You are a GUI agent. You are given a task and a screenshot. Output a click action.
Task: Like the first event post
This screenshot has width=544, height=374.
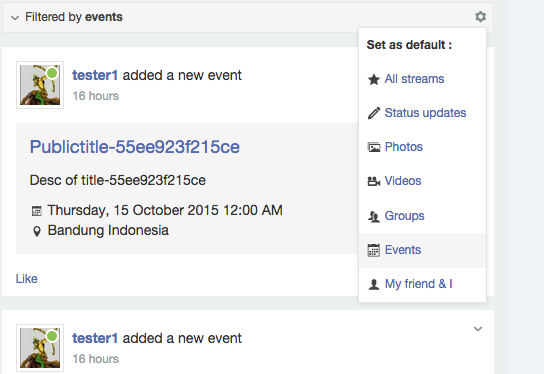point(26,279)
